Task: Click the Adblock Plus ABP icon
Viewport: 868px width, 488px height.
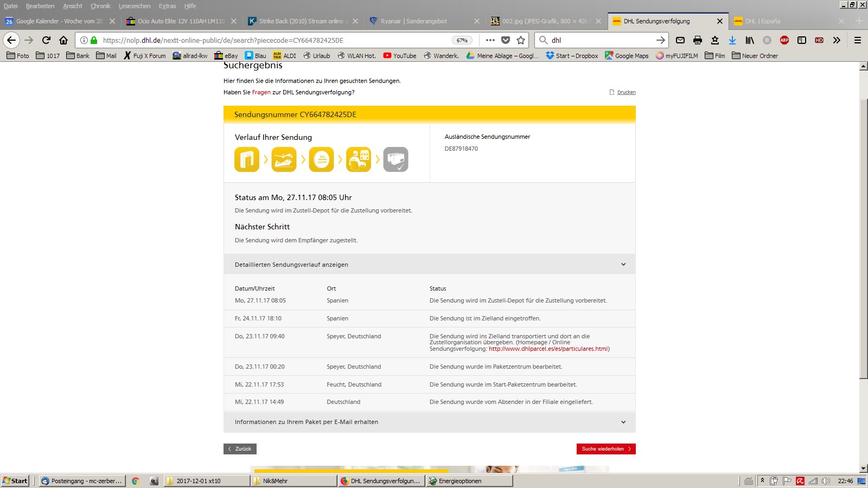Action: (x=784, y=40)
